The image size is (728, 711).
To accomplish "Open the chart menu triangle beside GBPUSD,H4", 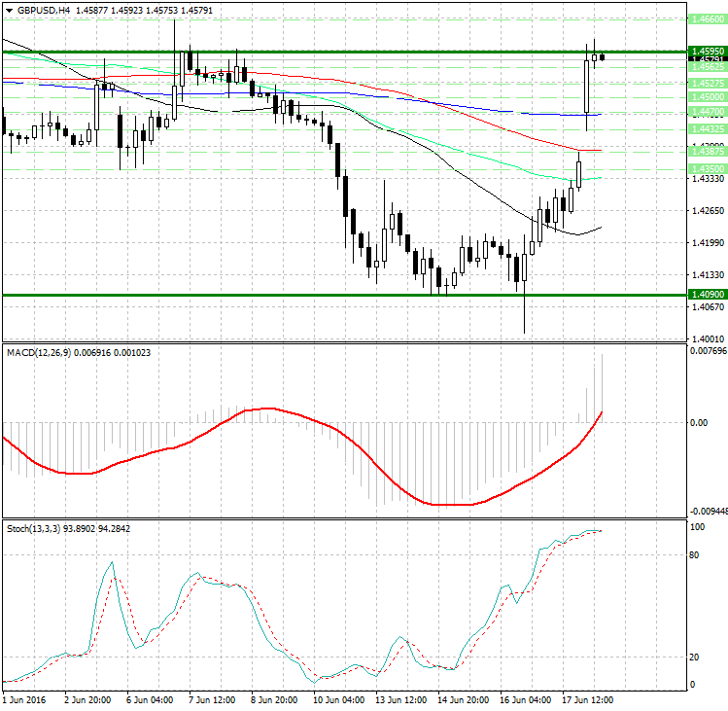I will click(10, 11).
